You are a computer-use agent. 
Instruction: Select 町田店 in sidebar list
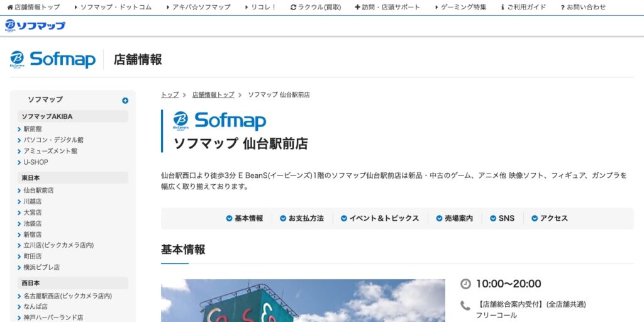tap(33, 257)
